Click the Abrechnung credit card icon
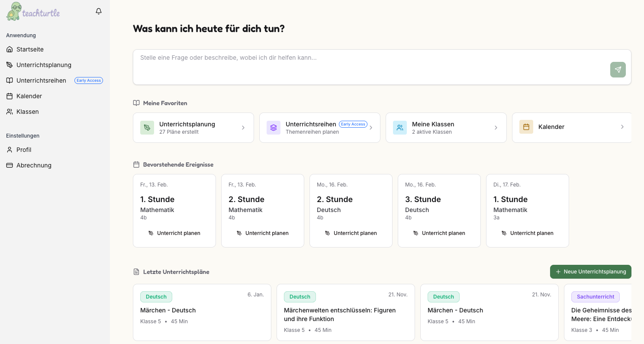Screen dimensions: 644x344 tap(10, 165)
